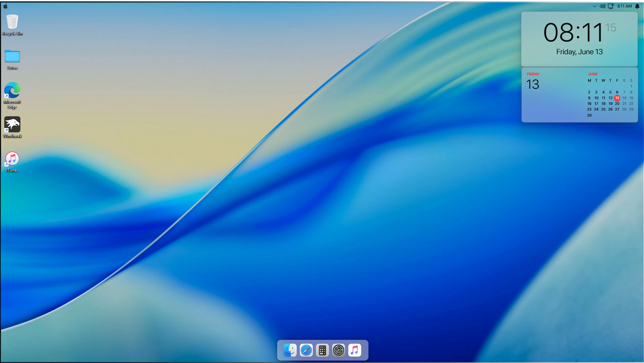Open notifications via the bell icon
Image resolution: width=644 pixels, height=363 pixels.
[637, 6]
